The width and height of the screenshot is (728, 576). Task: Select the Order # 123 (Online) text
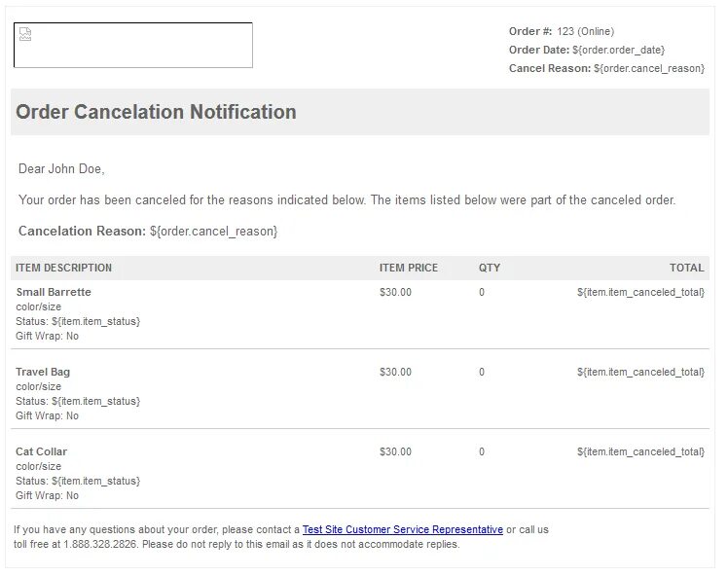[562, 31]
